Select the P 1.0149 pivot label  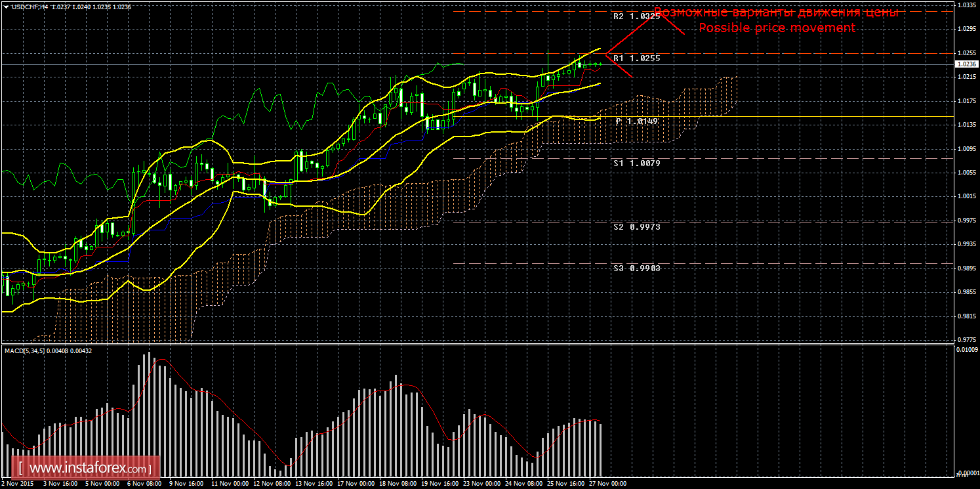pos(636,121)
